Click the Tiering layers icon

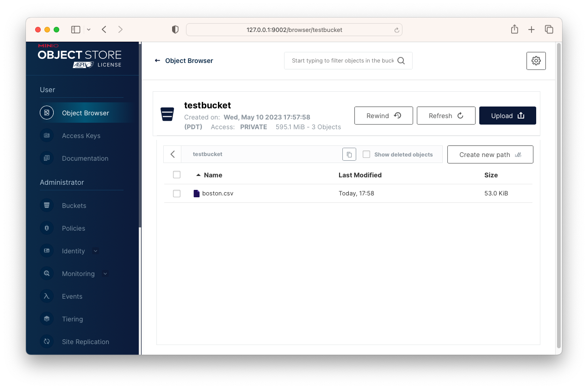pos(47,319)
